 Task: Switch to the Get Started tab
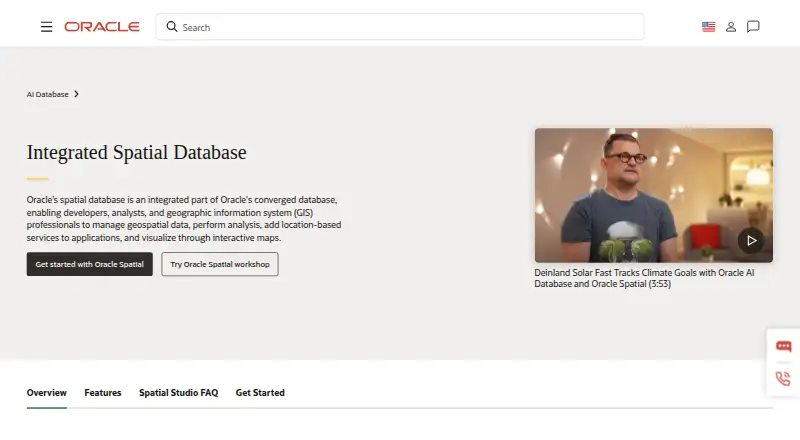[x=260, y=393]
